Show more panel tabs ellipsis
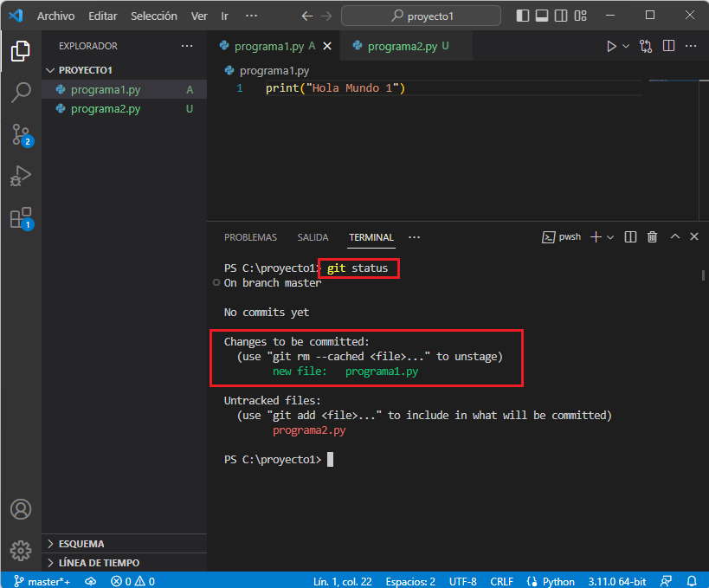The image size is (709, 588). (414, 237)
